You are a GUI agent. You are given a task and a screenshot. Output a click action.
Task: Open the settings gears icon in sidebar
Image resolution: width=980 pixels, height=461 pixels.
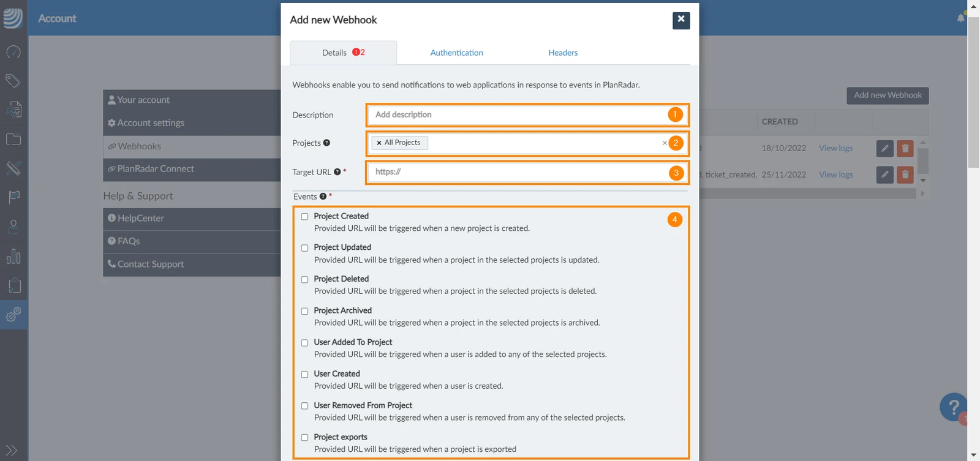coord(13,315)
